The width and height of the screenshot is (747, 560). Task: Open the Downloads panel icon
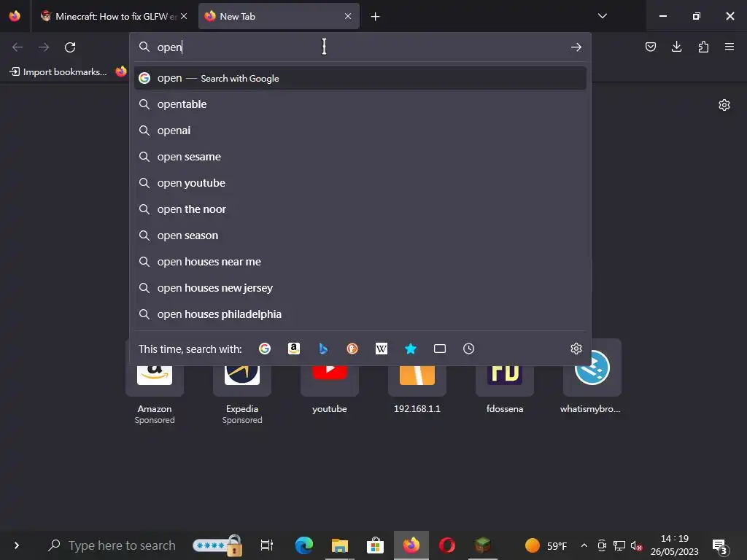pos(676,47)
